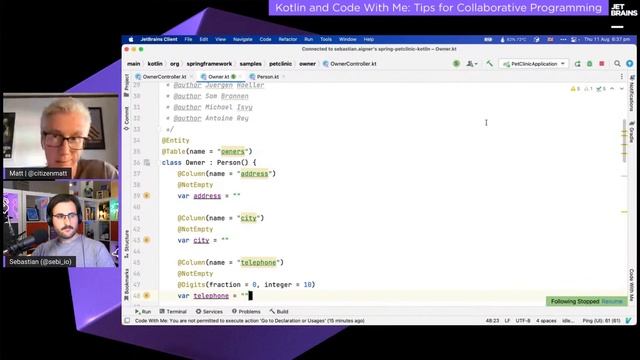The image size is (640, 360).
Task: Open the Code With Me side panel
Action: pos(631,285)
